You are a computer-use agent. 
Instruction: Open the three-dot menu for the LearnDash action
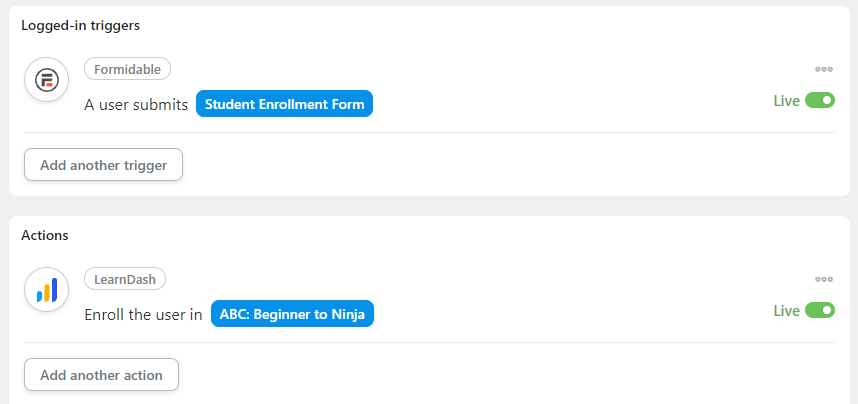[x=824, y=279]
